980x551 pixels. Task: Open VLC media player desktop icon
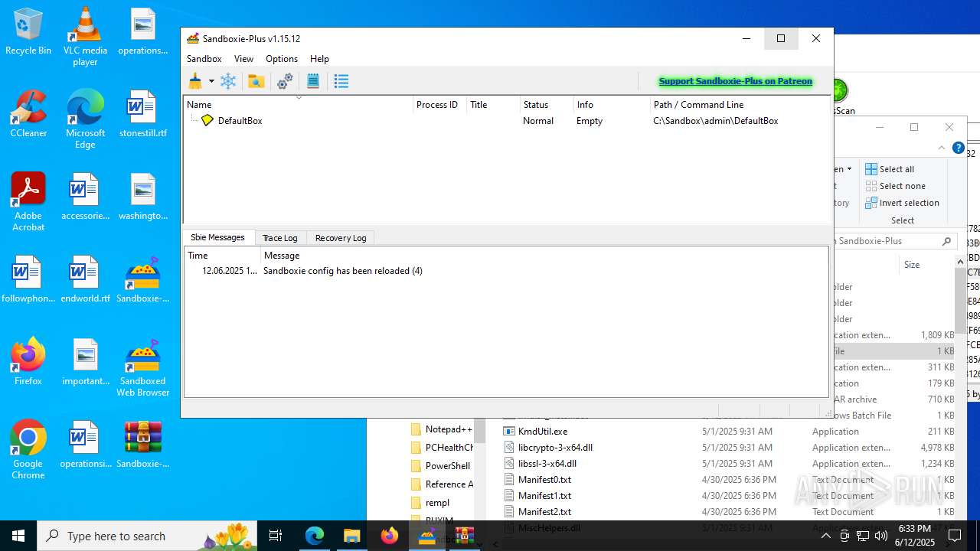tap(85, 36)
